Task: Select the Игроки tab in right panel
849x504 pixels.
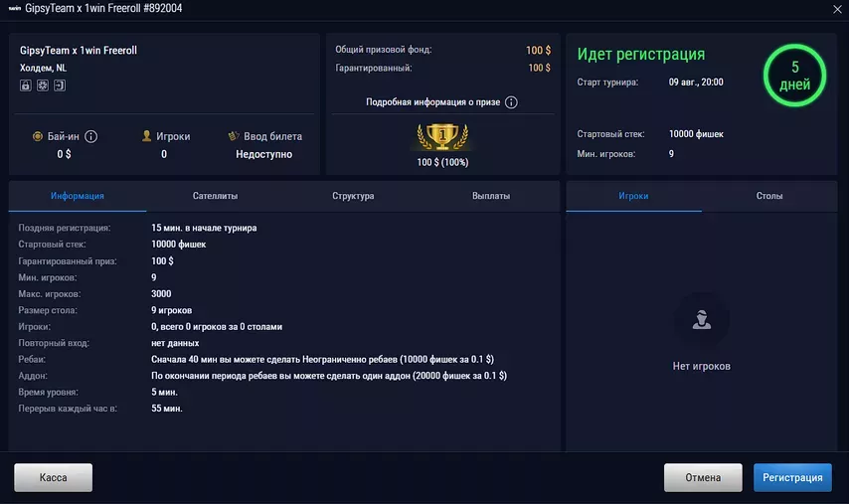Action: [x=633, y=196]
